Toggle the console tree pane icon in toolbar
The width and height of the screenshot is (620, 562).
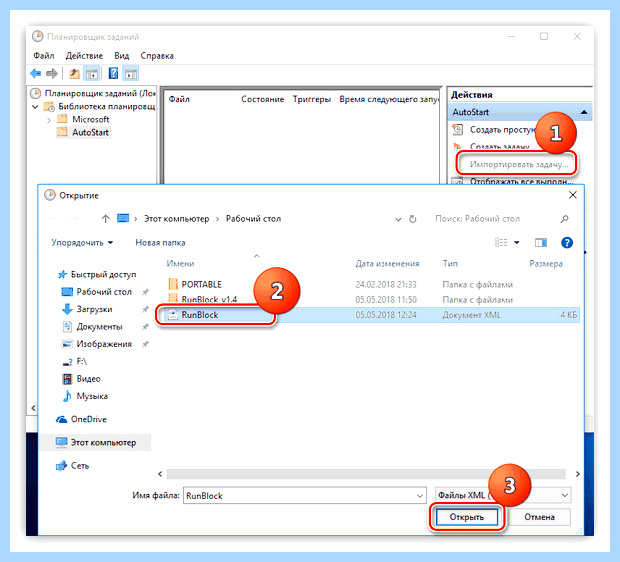[x=92, y=74]
